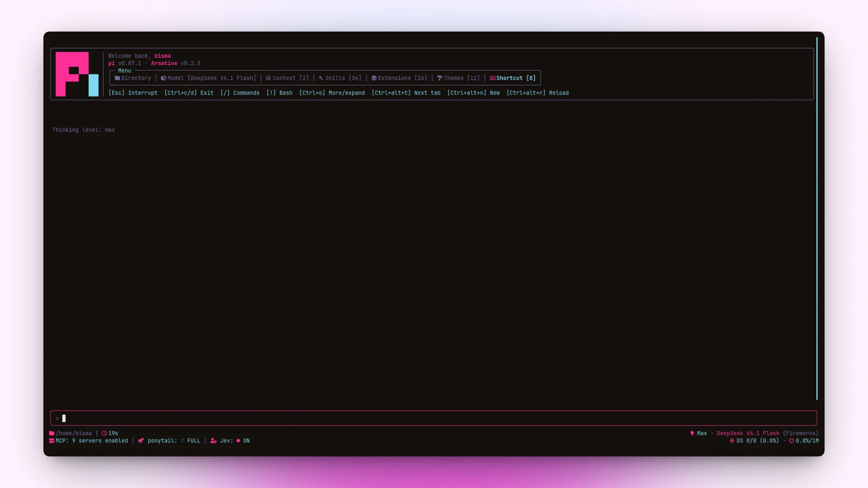Open the Skills [34] menu item

(340, 78)
